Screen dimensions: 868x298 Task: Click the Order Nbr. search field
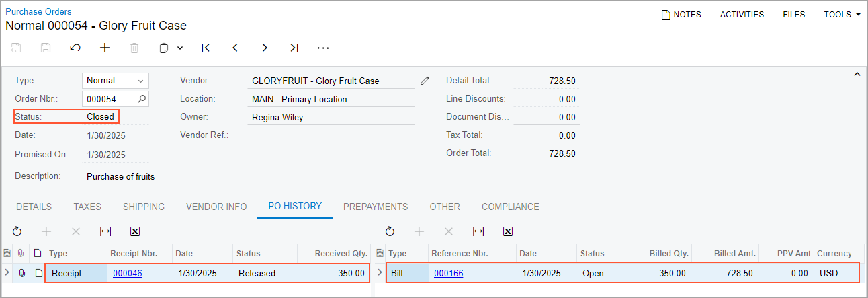click(x=111, y=99)
